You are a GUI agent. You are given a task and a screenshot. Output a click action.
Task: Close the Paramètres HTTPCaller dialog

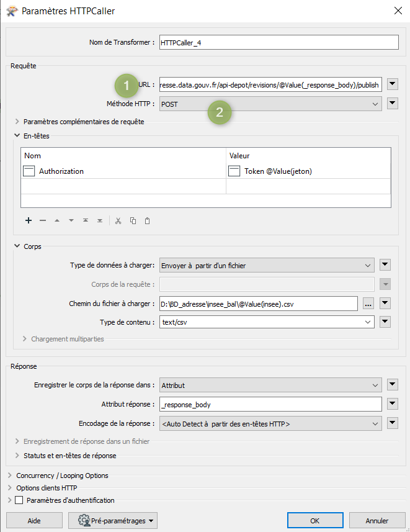[x=398, y=11]
